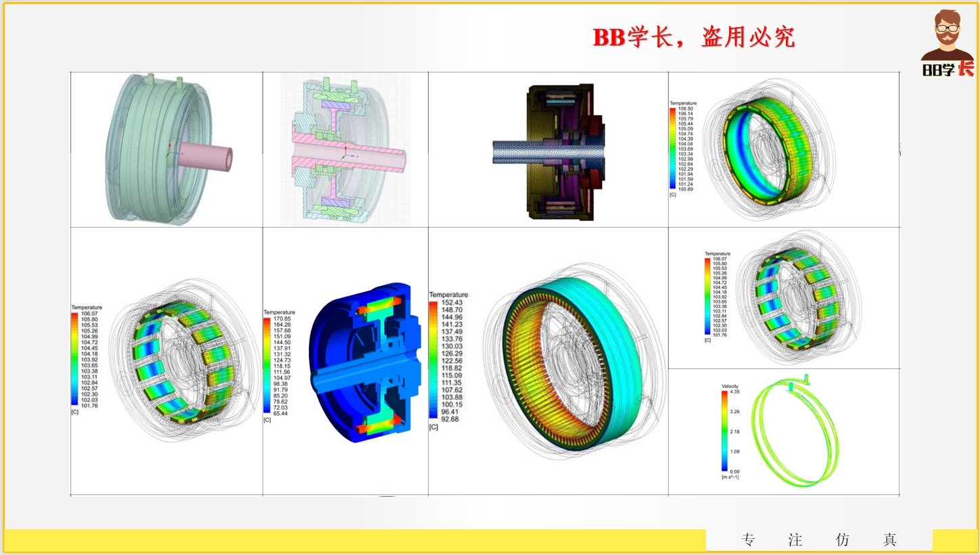Viewport: 980px width, 555px height.
Task: Click the [C] unit label below the 92.68 value
Action: point(434,427)
